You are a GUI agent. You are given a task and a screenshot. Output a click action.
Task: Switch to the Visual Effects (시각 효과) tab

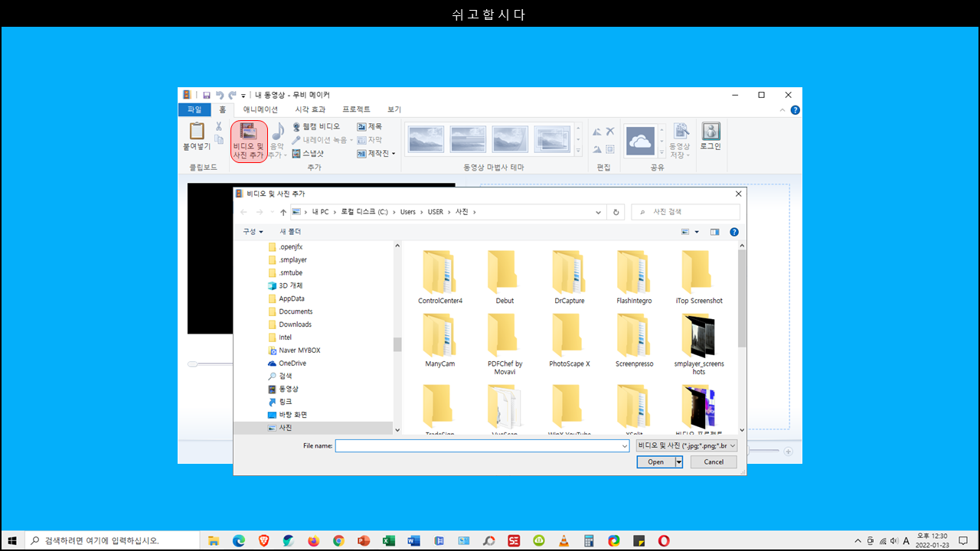[310, 109]
